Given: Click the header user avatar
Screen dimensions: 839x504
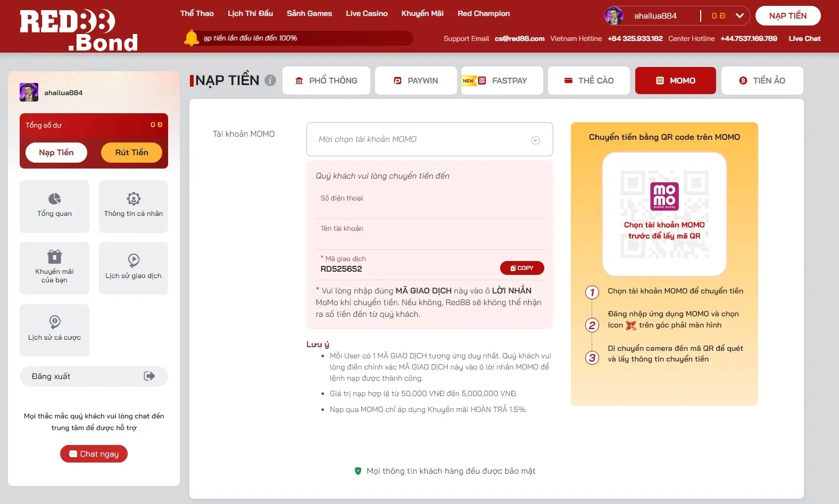Looking at the screenshot, I should tap(614, 16).
